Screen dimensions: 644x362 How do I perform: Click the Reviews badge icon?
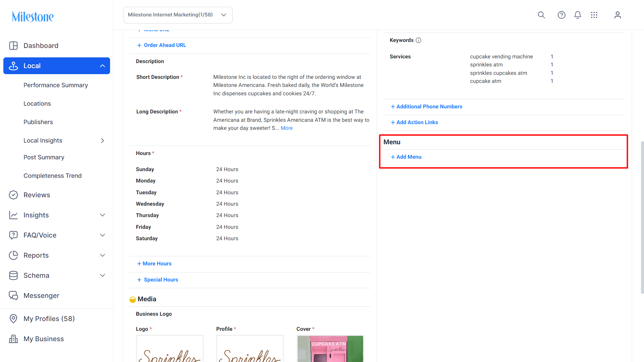click(x=13, y=195)
